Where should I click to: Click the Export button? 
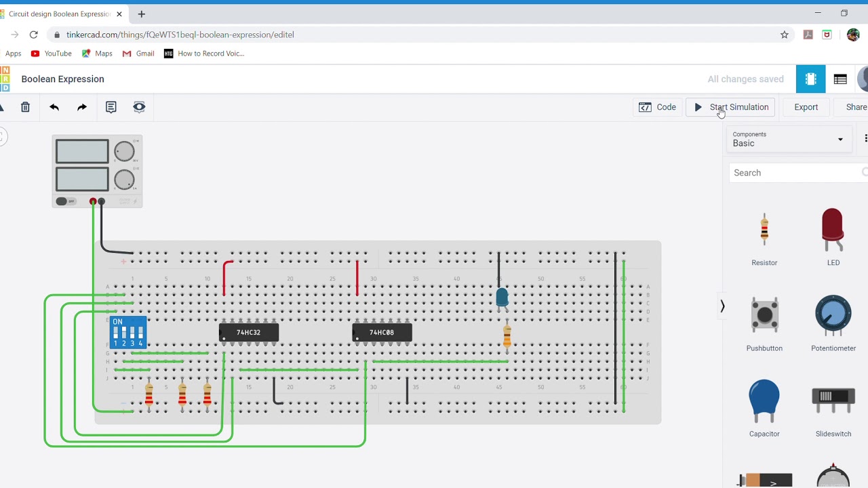tap(806, 107)
